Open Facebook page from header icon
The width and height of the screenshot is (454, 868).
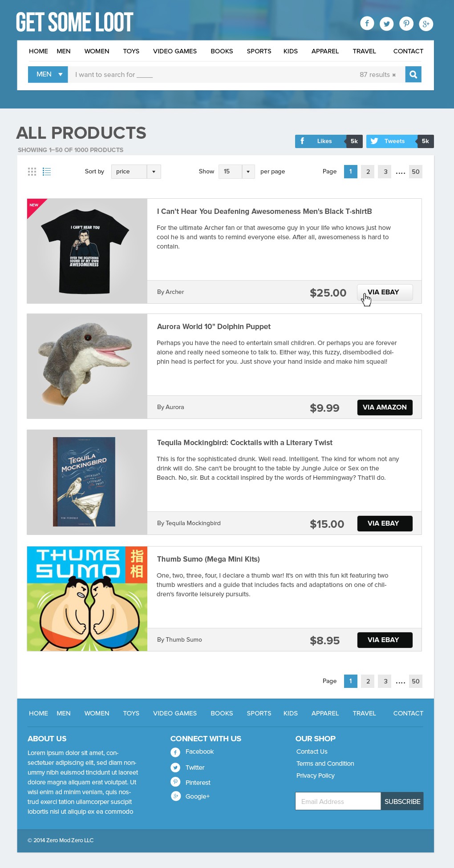tap(367, 24)
